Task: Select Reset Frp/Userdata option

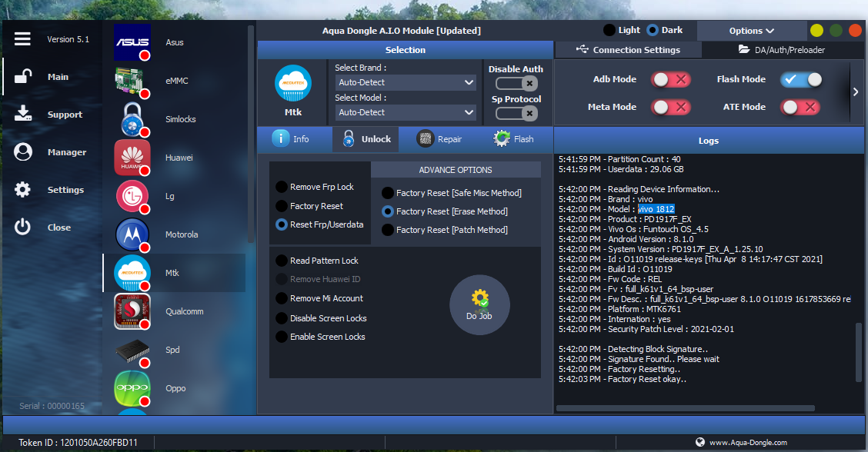Action: [x=320, y=224]
